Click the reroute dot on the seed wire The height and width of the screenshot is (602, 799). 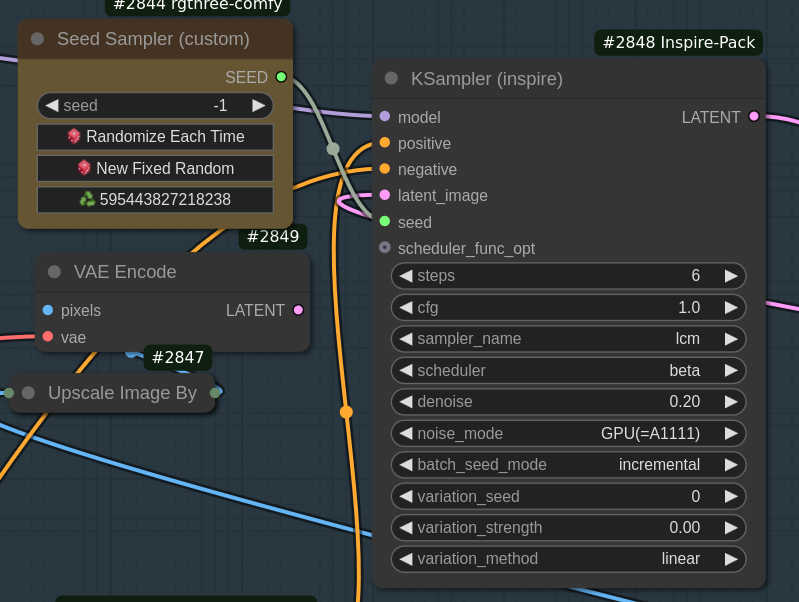pos(333,149)
